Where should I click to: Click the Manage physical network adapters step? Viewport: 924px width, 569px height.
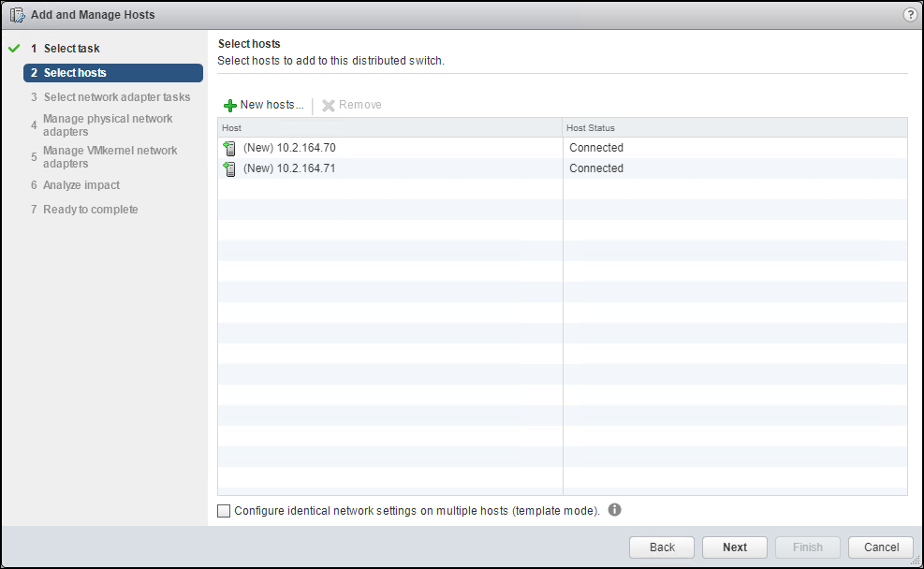110,124
